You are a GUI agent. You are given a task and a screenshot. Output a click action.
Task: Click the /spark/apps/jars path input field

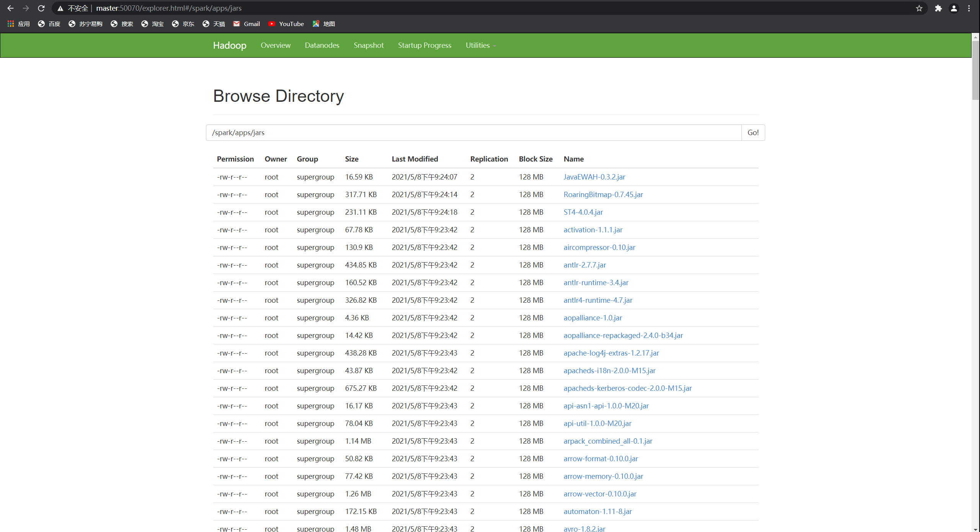click(x=474, y=132)
